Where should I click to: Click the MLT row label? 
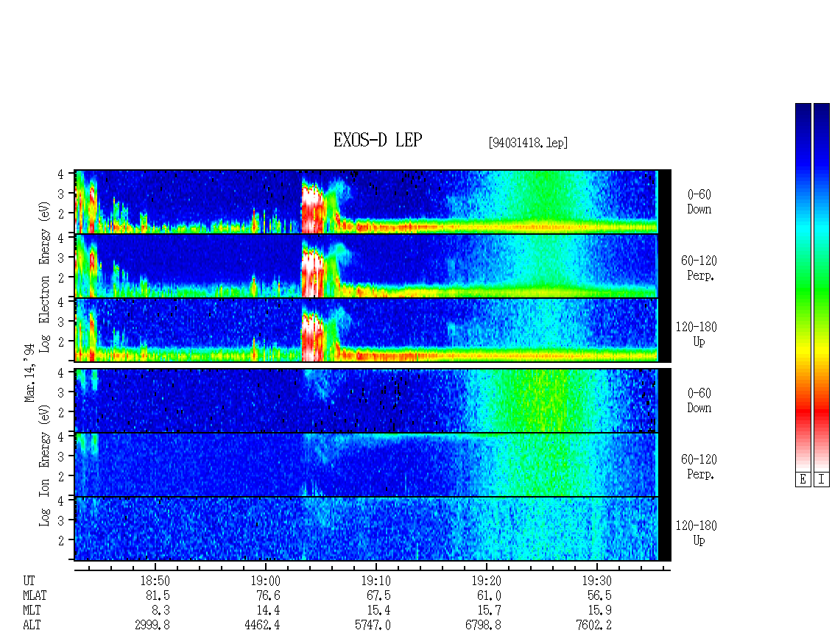pos(32,611)
